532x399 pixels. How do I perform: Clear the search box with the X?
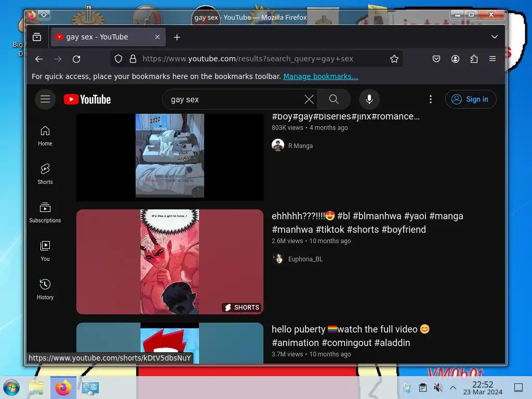(x=309, y=99)
